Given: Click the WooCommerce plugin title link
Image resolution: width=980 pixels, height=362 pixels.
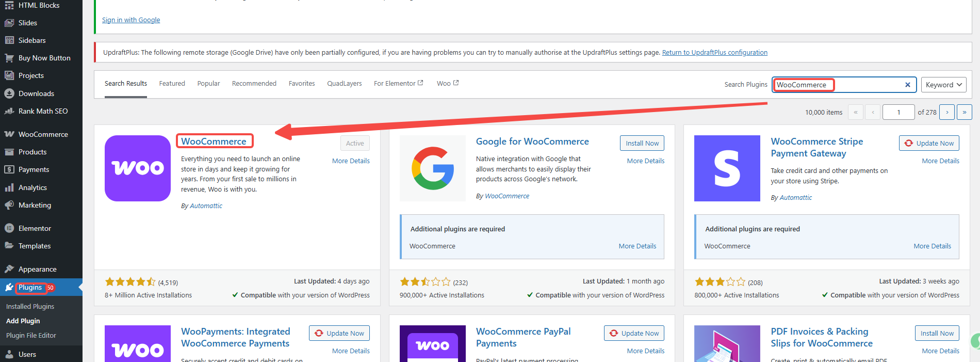Looking at the screenshot, I should coord(214,141).
